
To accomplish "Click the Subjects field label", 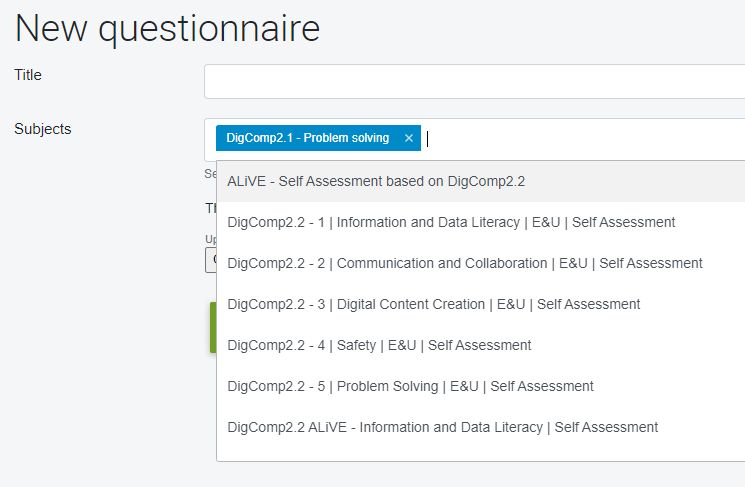I will (43, 129).
